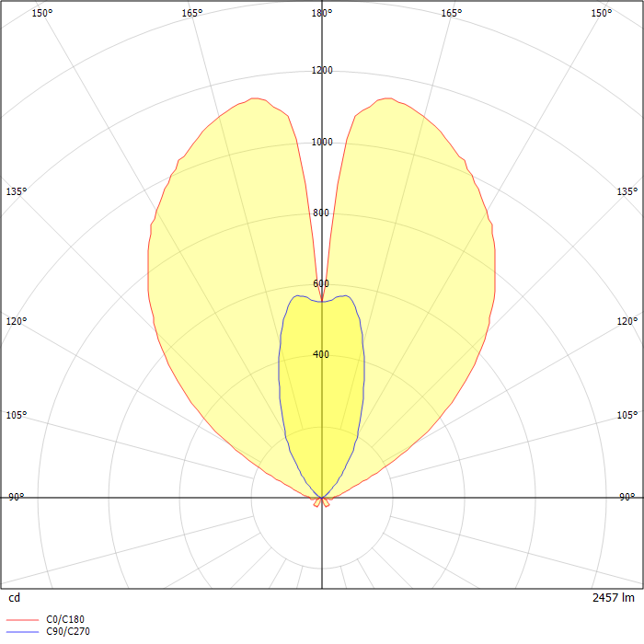
Task: Click the right-side 105° angle label
Action: click(x=627, y=415)
